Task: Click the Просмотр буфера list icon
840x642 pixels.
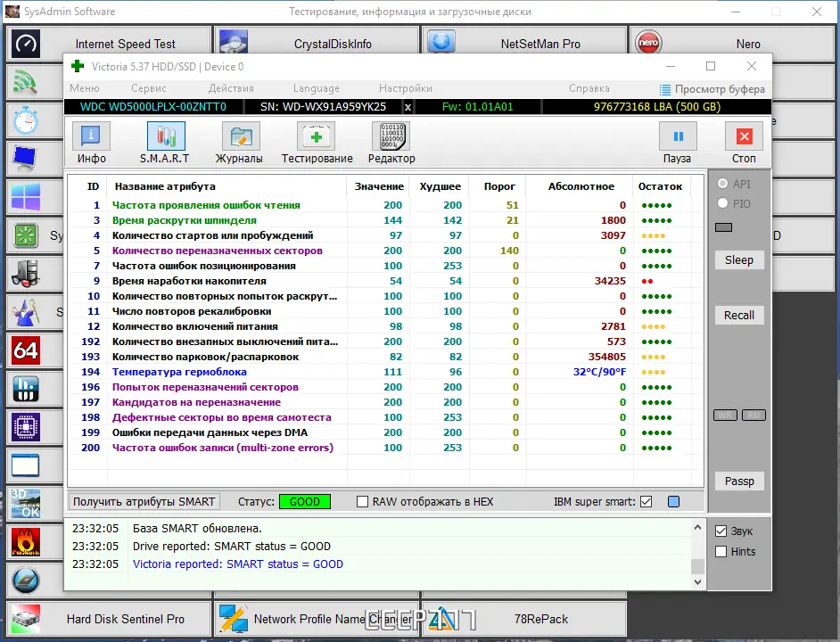Action: click(x=665, y=89)
